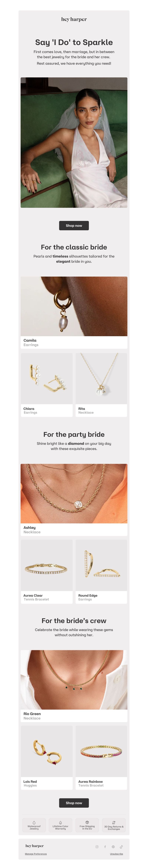Select the Chiara Earrings product card

click(47, 385)
